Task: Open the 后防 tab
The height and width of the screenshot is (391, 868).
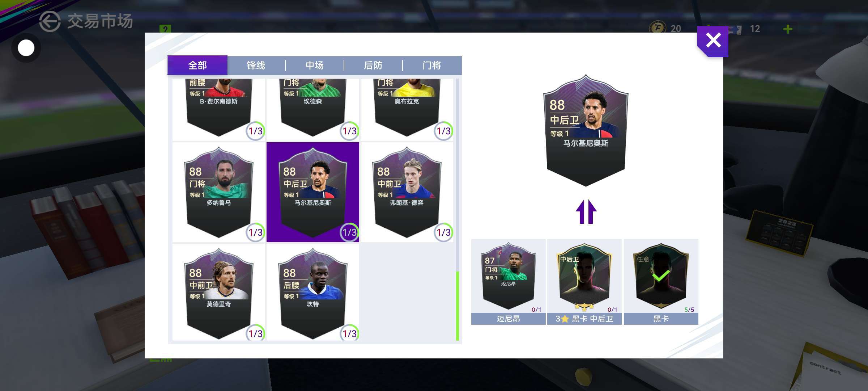Action: [373, 65]
